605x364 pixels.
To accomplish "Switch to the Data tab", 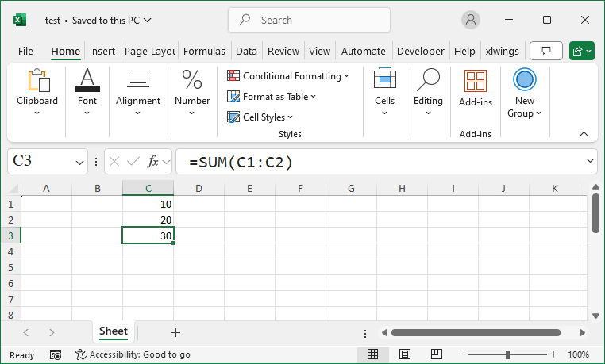I will (x=246, y=51).
